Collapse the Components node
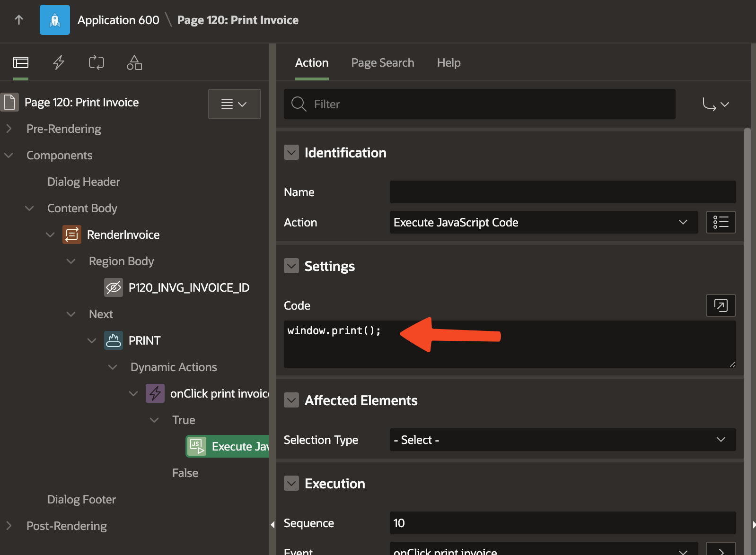 tap(9, 155)
